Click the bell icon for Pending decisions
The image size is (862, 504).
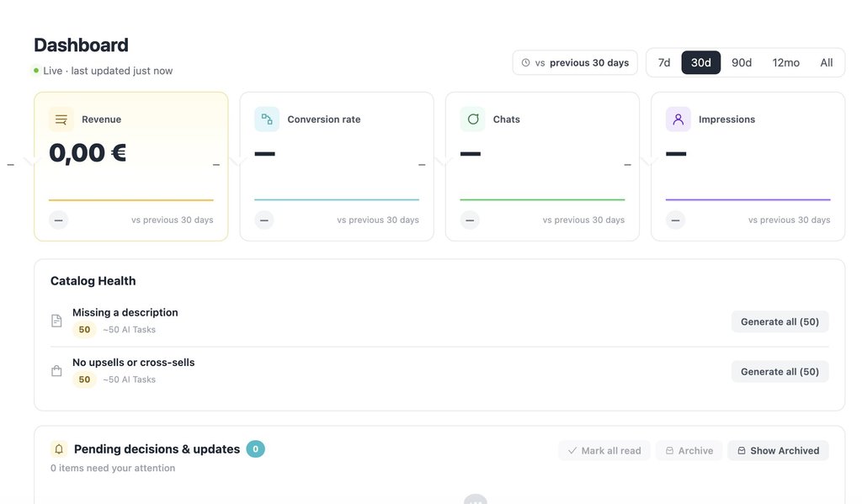(59, 449)
